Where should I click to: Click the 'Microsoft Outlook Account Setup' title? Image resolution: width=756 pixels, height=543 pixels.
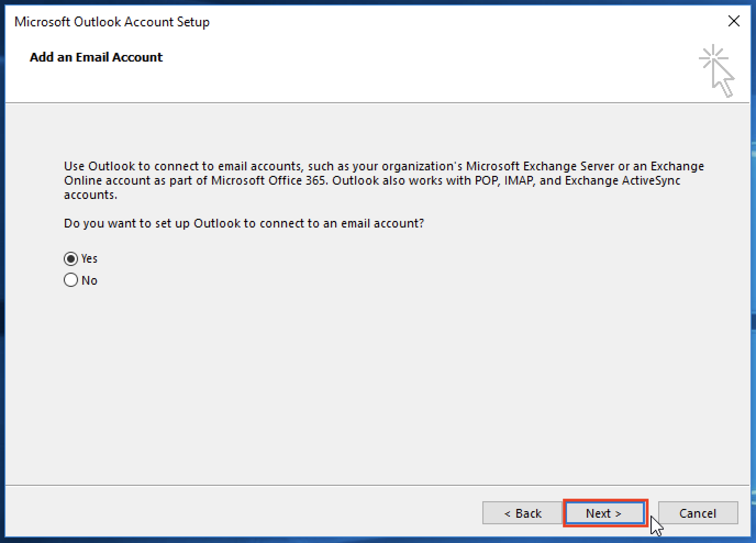pyautogui.click(x=112, y=22)
